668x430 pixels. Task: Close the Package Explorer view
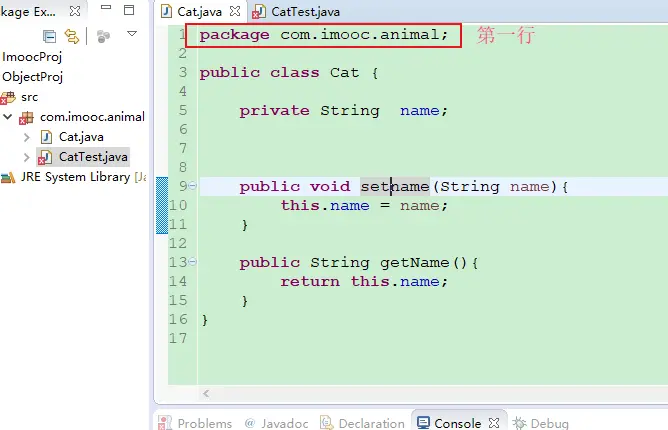(75, 11)
